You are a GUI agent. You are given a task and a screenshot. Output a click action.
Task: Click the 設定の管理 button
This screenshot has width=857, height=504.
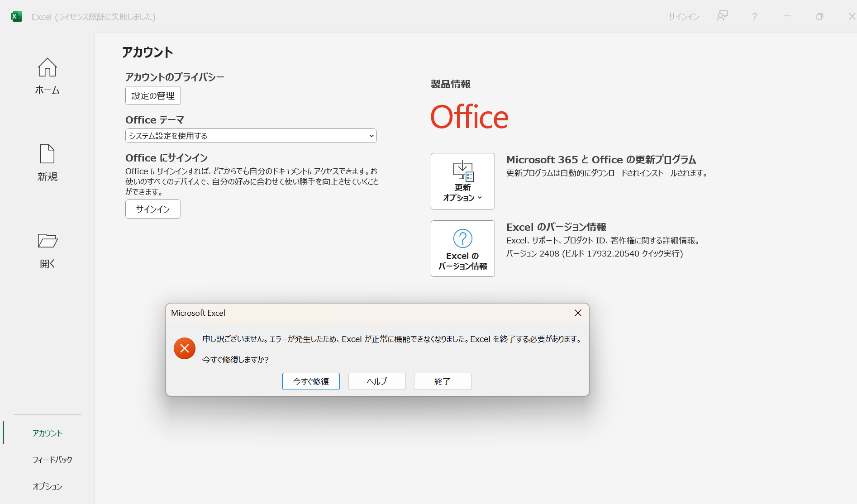click(152, 95)
